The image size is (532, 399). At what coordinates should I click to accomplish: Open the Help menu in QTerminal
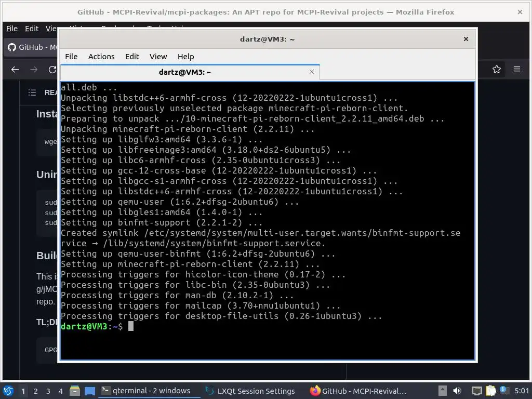click(x=185, y=57)
